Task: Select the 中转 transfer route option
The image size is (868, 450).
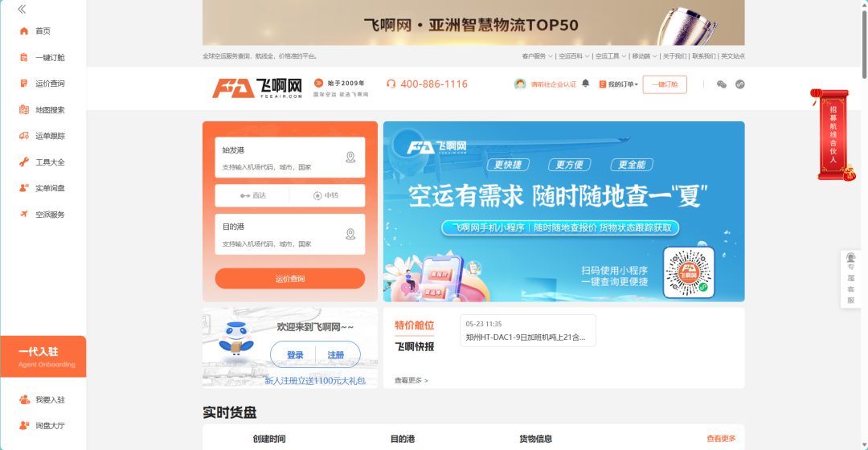Action: [x=326, y=195]
